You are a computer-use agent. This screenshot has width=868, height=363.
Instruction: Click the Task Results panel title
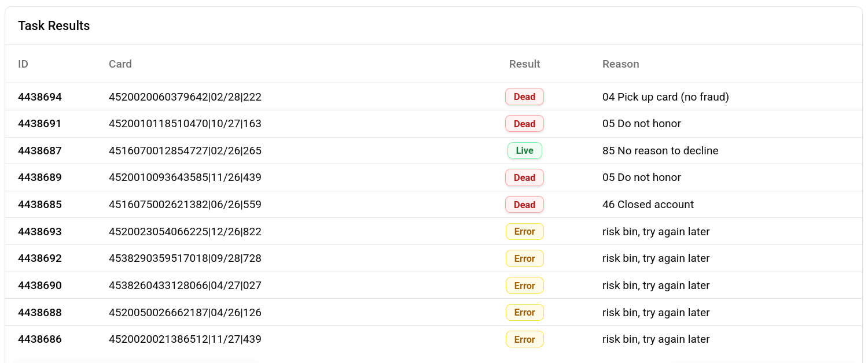click(x=54, y=25)
